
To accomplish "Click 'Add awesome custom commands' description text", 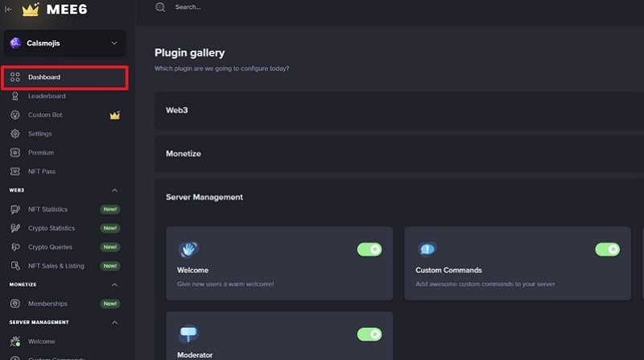I will (485, 284).
